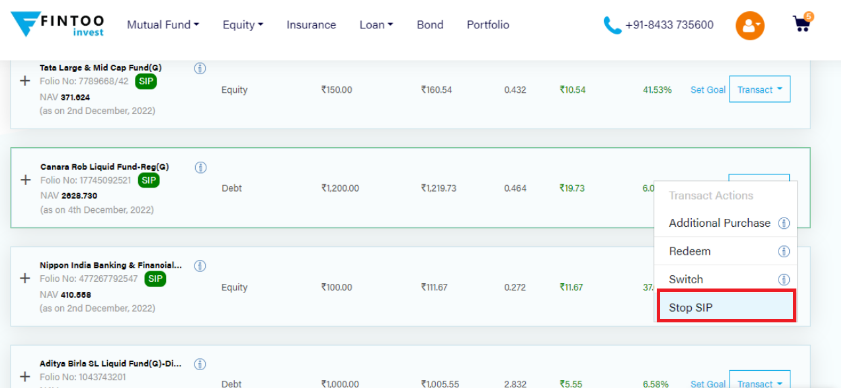Show info icon next to Additional Purchase
This screenshot has height=388, width=841.
[x=784, y=223]
